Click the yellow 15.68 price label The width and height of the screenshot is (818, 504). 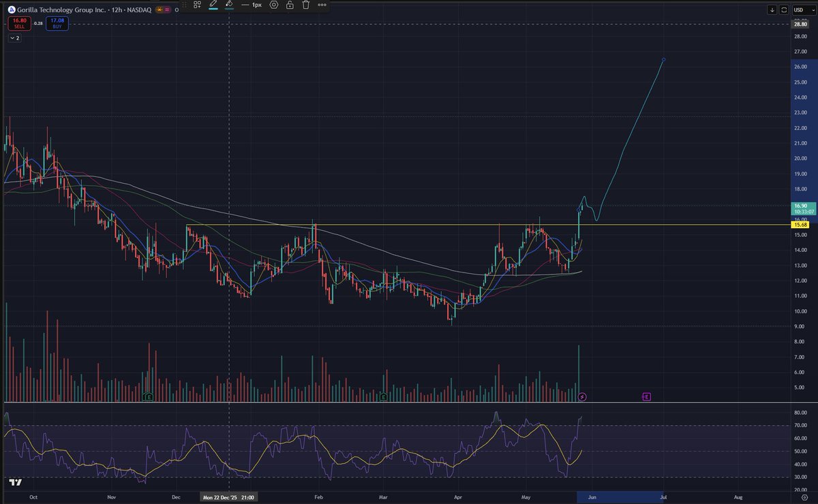tap(800, 225)
